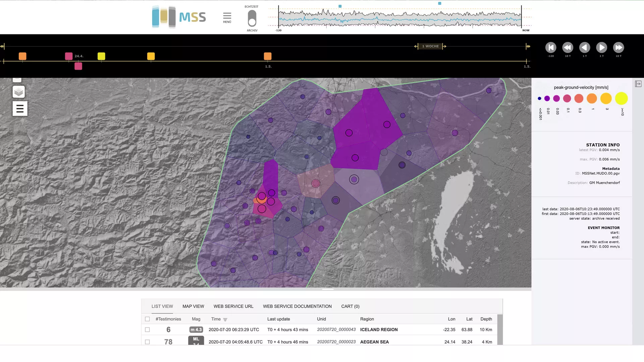Rewind 10 days with the double-left arrow

coord(568,48)
